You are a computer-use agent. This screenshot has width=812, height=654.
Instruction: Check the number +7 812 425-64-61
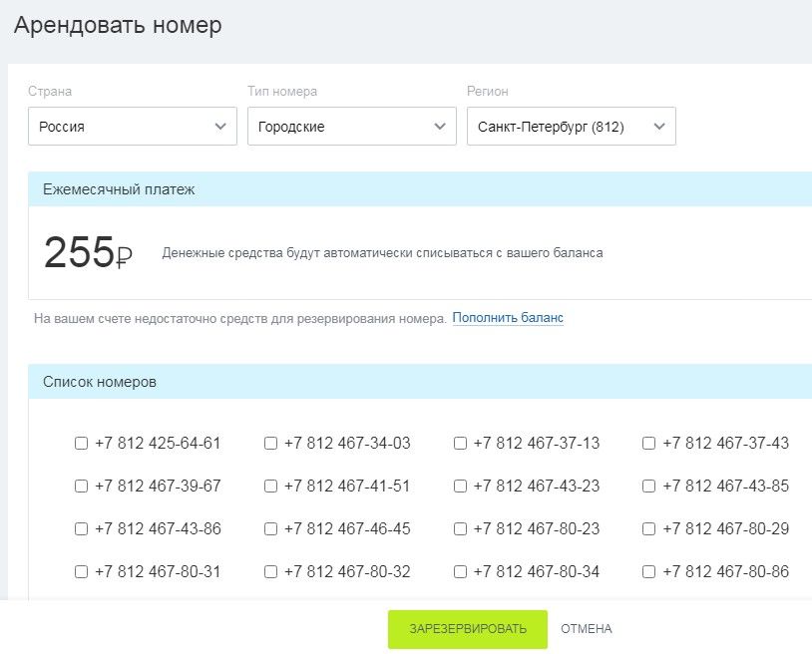82,444
